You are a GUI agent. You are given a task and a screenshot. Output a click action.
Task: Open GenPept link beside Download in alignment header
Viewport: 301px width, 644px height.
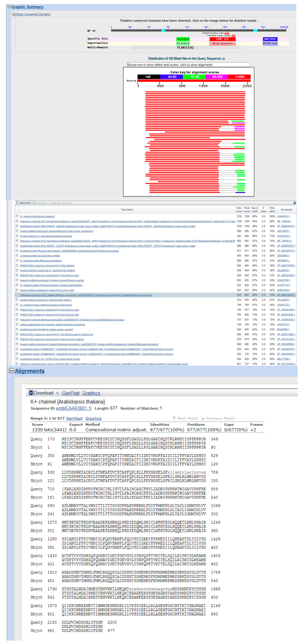(x=71, y=393)
